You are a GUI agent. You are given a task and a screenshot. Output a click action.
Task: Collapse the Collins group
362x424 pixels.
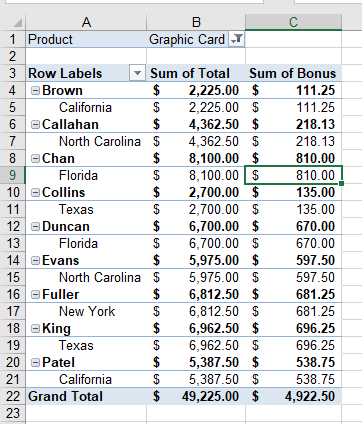(x=35, y=193)
